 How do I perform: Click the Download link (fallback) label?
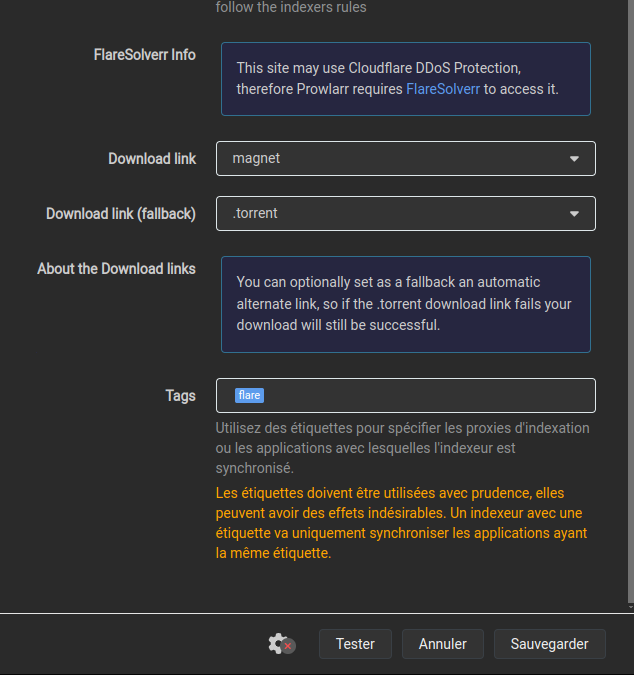(x=121, y=214)
